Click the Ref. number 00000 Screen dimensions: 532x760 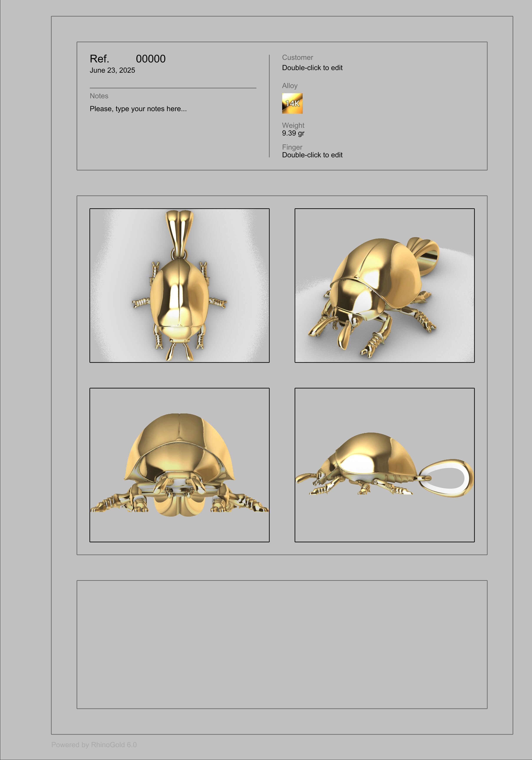[151, 59]
